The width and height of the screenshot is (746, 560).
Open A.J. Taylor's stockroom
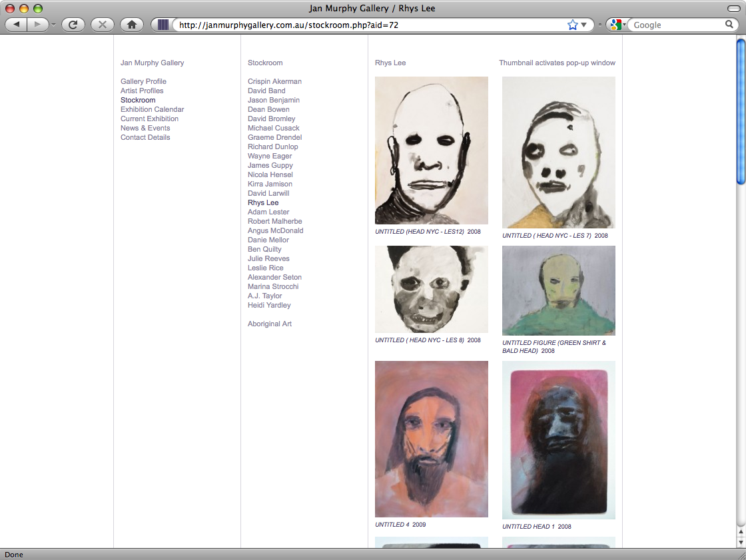(264, 296)
